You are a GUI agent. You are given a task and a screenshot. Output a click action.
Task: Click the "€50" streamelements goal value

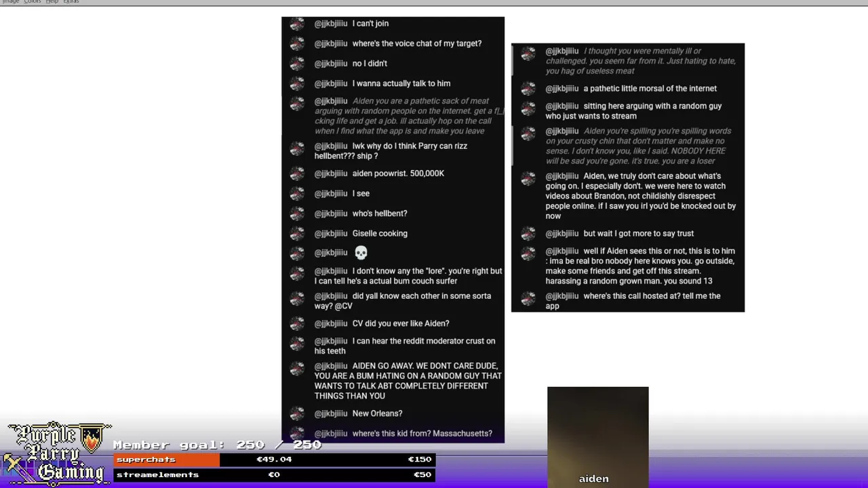point(422,475)
